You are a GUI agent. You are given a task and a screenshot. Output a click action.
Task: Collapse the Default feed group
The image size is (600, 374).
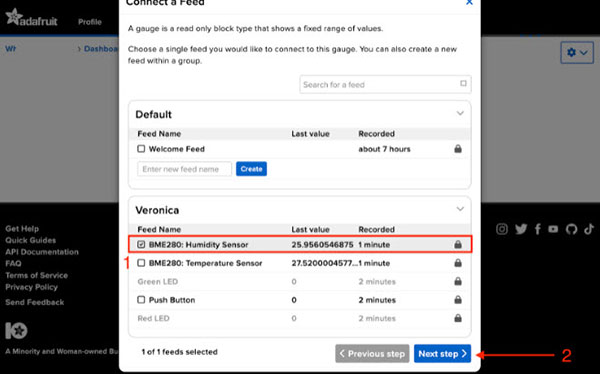[460, 113]
